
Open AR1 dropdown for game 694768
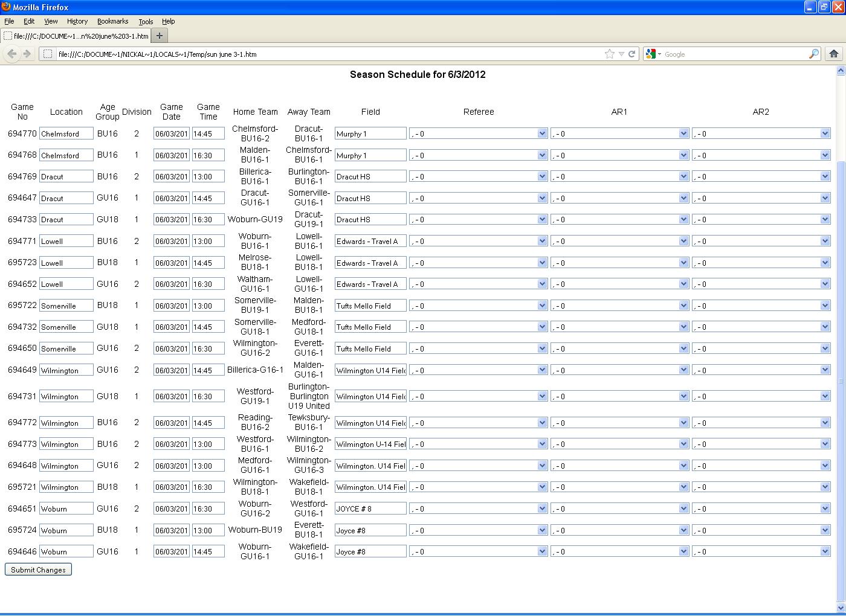click(619, 155)
